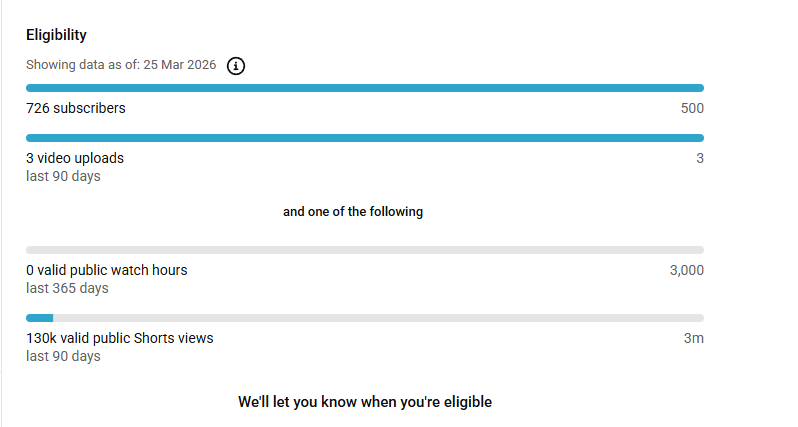
Task: Click the Shorts views progress bar
Action: tap(364, 318)
